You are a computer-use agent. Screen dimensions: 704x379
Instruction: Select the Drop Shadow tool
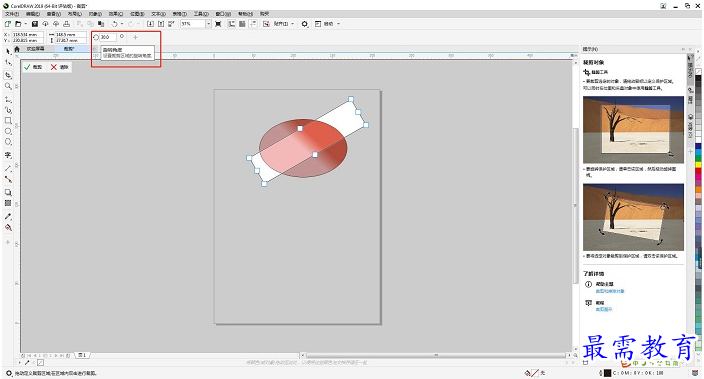[8, 193]
